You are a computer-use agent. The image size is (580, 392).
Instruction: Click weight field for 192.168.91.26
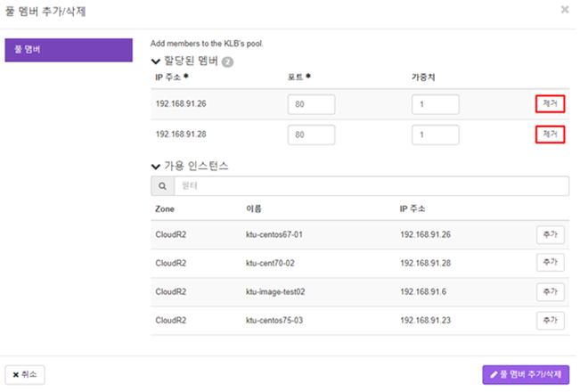436,104
